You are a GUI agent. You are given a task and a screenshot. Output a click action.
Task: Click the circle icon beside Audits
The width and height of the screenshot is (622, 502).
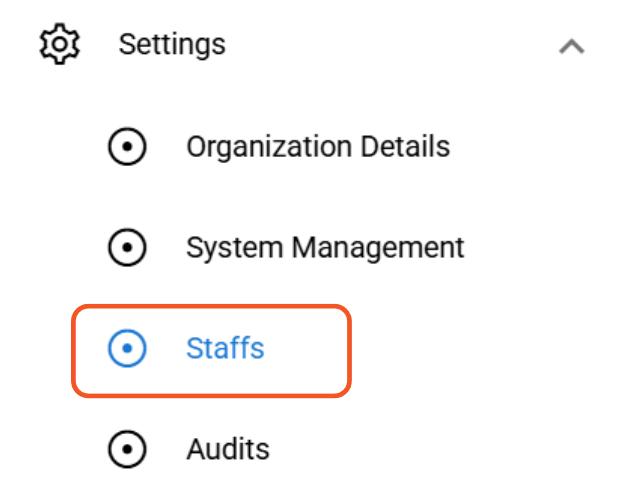(127, 449)
